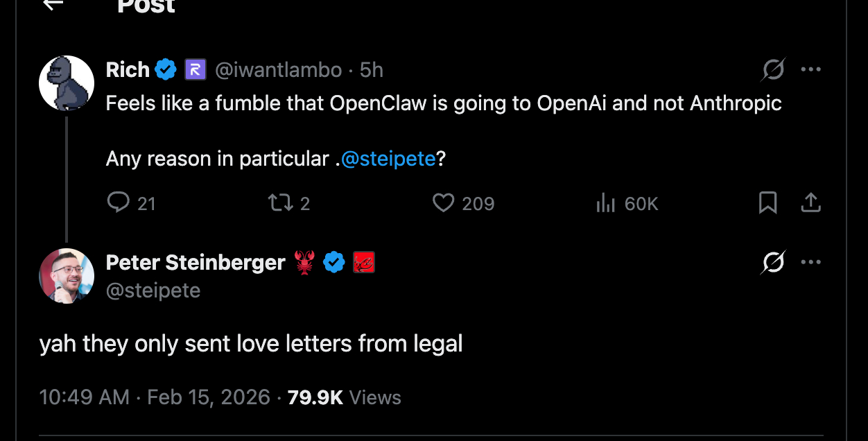
Task: Open the more options menu on Rich's post
Action: coord(810,69)
